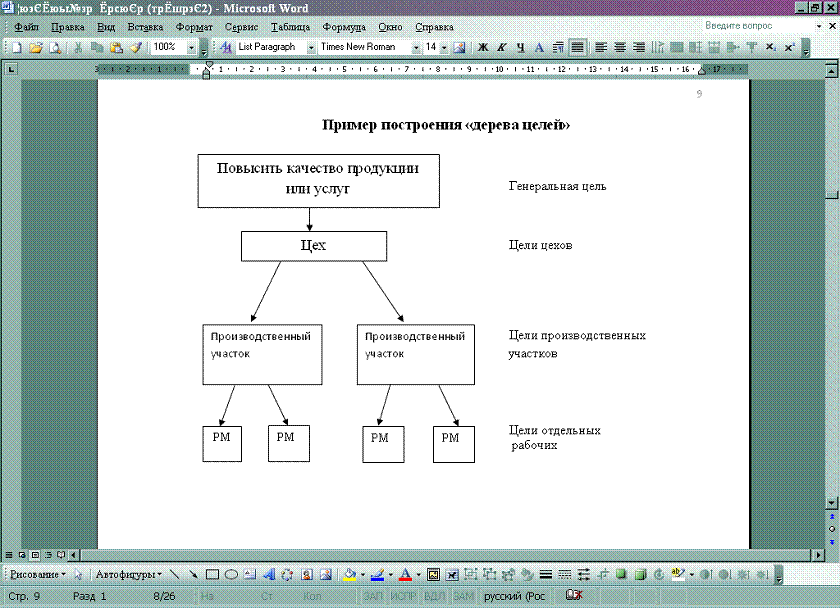Image resolution: width=840 pixels, height=608 pixels.
Task: Expand the Times New Roman font dropdown
Action: point(415,47)
